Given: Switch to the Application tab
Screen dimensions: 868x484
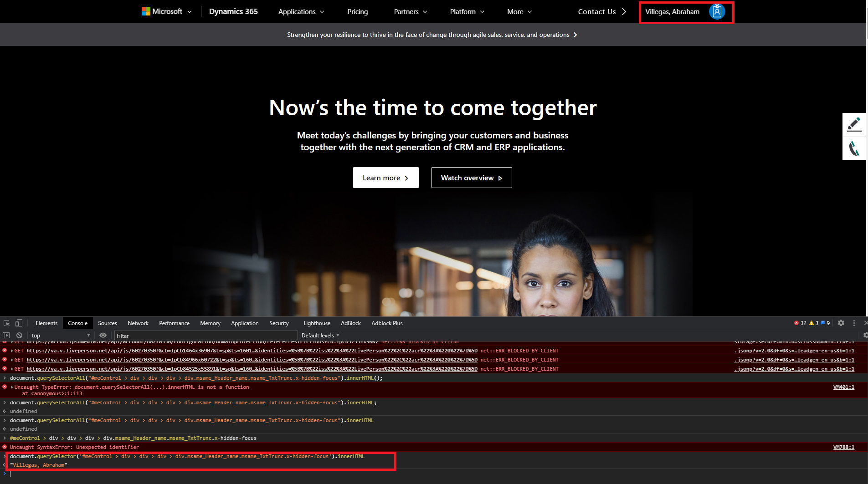Looking at the screenshot, I should (245, 323).
